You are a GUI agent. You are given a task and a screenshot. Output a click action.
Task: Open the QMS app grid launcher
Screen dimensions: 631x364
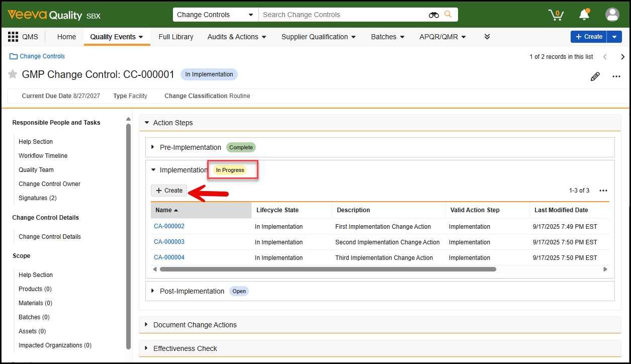tap(13, 37)
